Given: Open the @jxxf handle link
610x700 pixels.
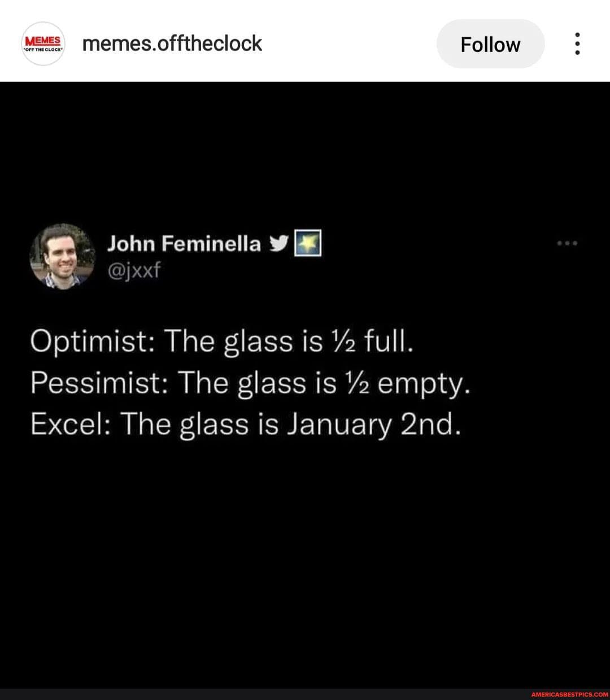Looking at the screenshot, I should (x=133, y=270).
